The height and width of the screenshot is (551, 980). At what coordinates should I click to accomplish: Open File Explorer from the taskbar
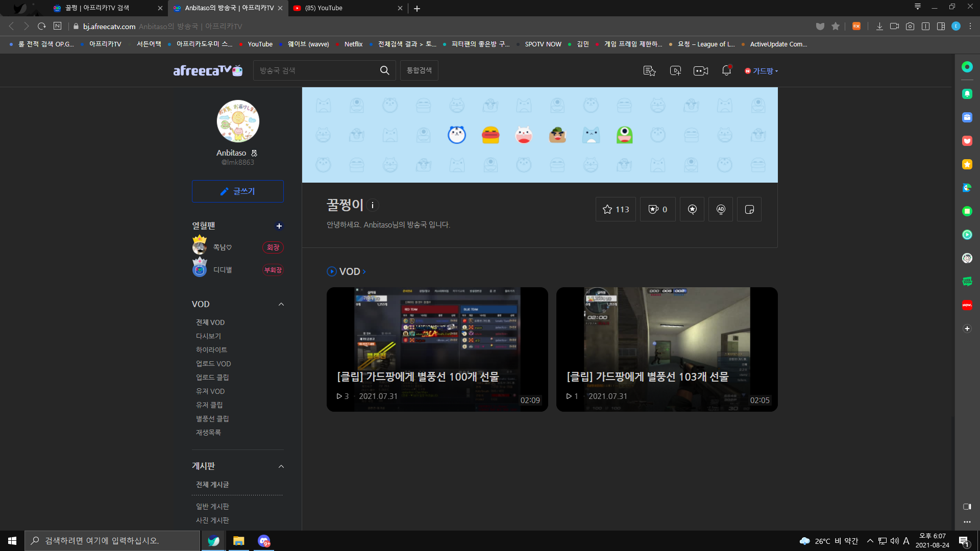238,541
